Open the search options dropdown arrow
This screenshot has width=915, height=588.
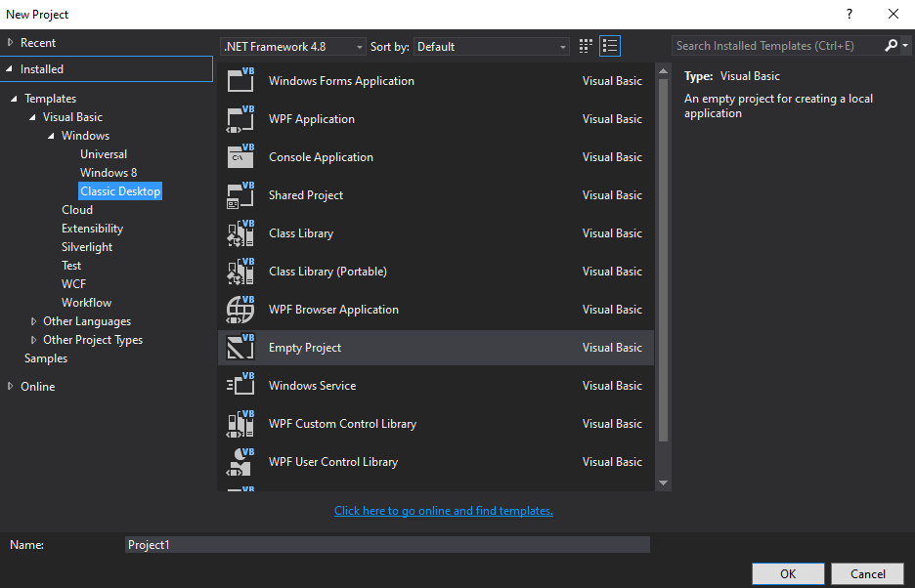[x=904, y=45]
